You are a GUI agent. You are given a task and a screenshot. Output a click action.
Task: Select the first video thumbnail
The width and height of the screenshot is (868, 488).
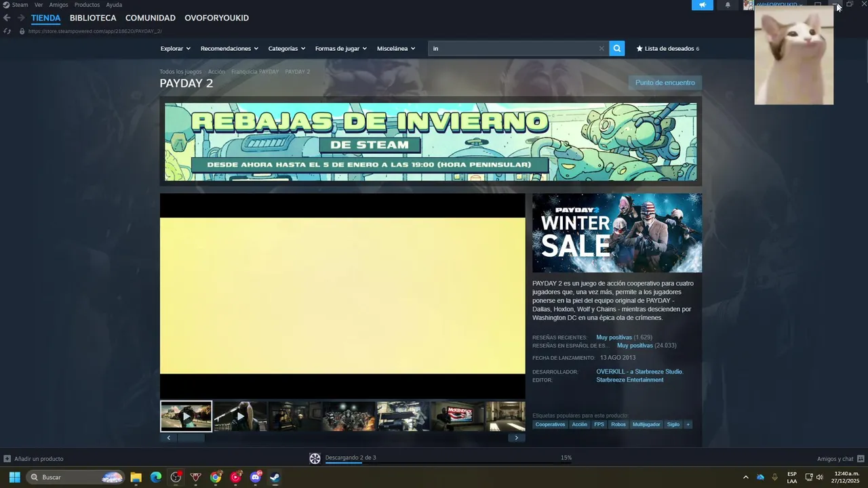tap(186, 416)
